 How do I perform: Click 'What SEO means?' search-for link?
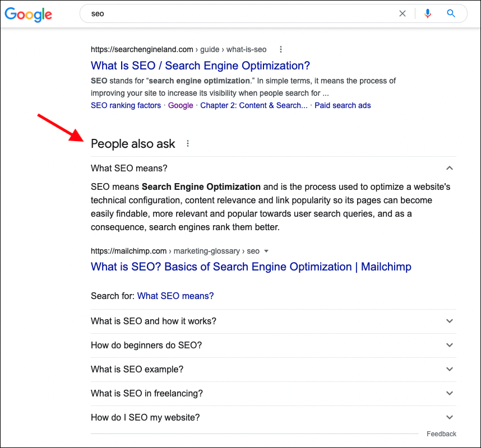[x=175, y=296]
